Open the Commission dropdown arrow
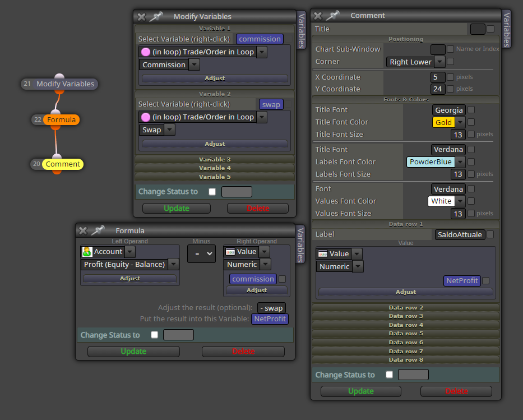The width and height of the screenshot is (523, 420). [x=194, y=64]
